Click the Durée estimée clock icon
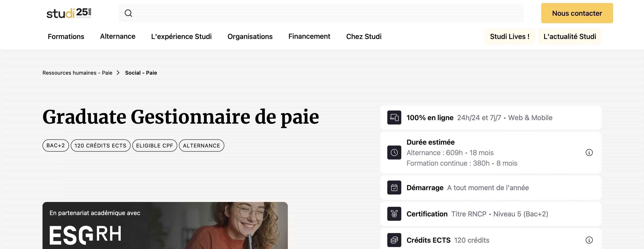644x249 pixels. (x=394, y=152)
